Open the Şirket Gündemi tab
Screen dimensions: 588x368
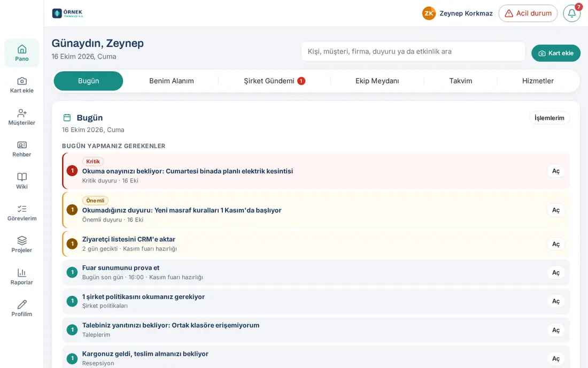275,81
